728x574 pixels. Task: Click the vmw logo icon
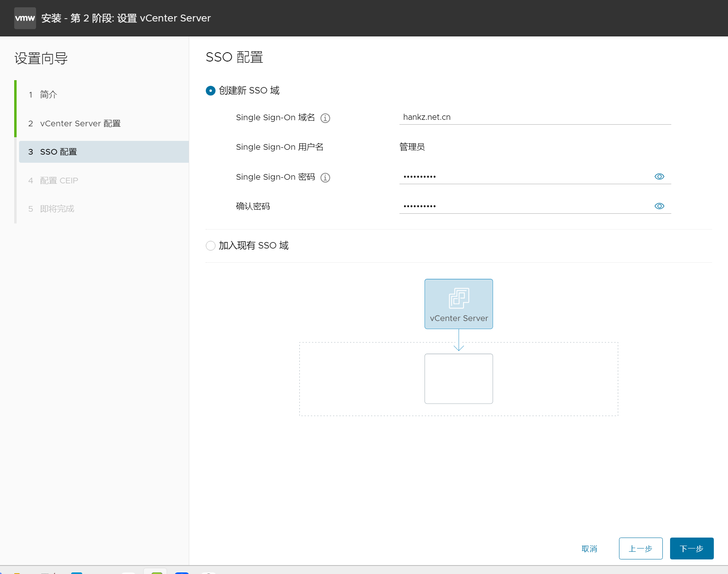25,18
